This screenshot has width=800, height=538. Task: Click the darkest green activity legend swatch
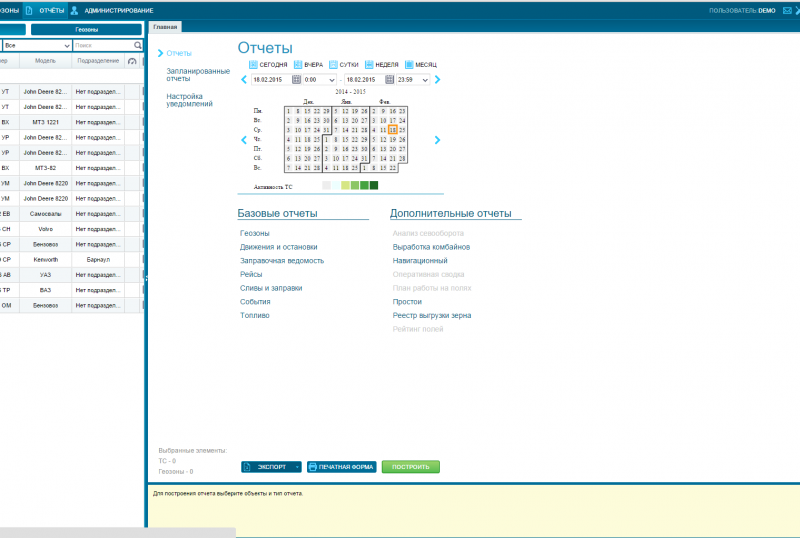[x=374, y=185]
